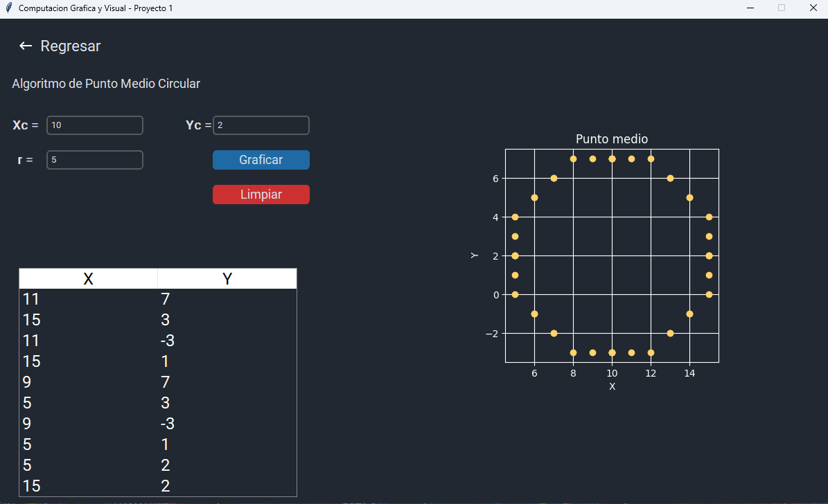This screenshot has height=504, width=828.
Task: Focus the Xc input field
Action: [x=94, y=125]
